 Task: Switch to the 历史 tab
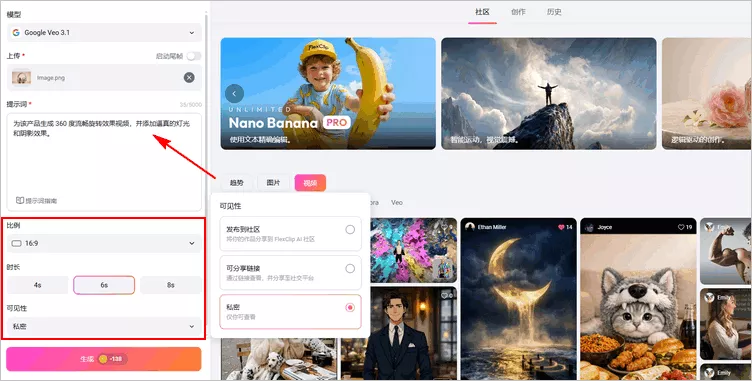[x=554, y=12]
